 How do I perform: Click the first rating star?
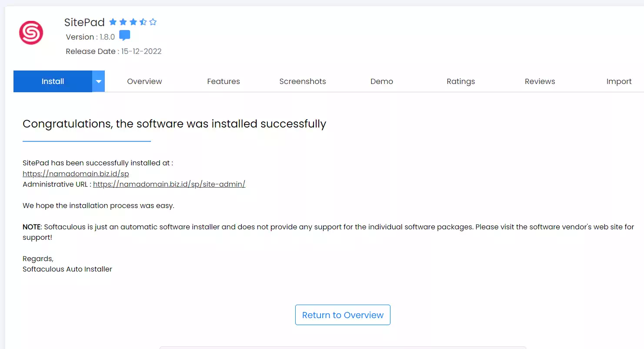pyautogui.click(x=113, y=22)
